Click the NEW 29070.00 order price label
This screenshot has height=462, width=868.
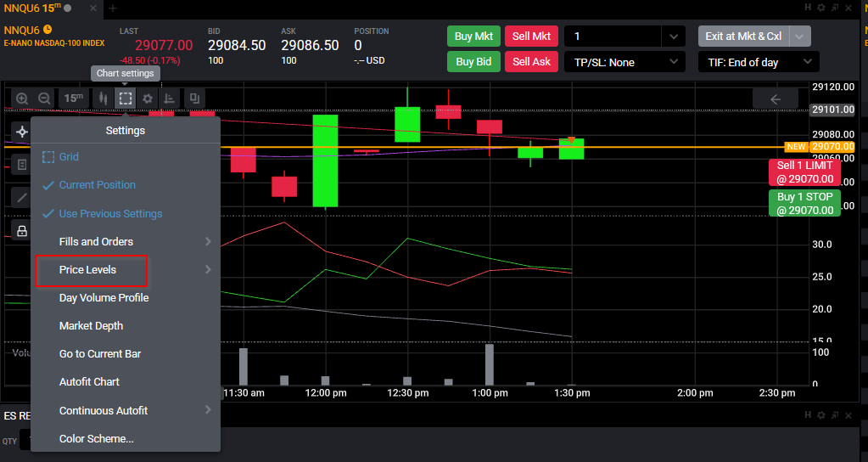820,147
